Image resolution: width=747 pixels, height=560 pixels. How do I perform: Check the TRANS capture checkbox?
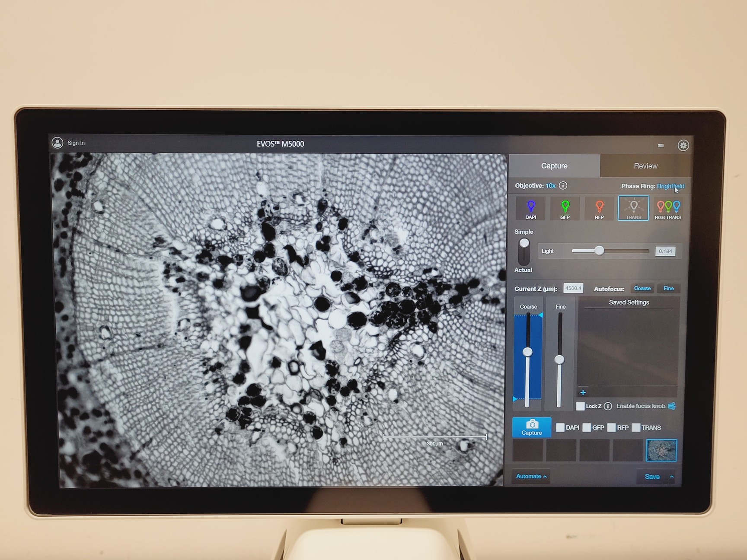tap(636, 427)
